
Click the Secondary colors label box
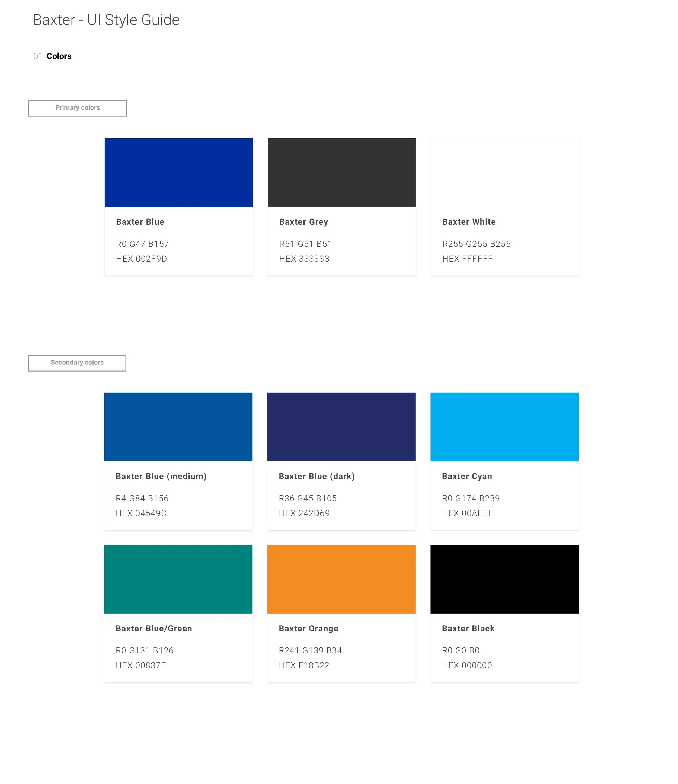coord(77,363)
